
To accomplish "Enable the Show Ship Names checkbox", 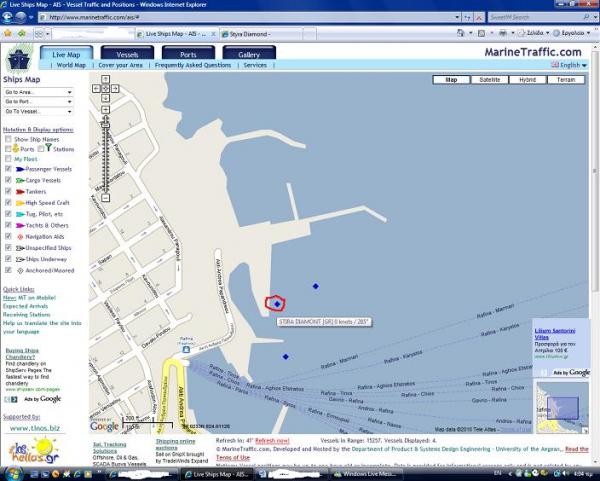I will tap(8, 139).
